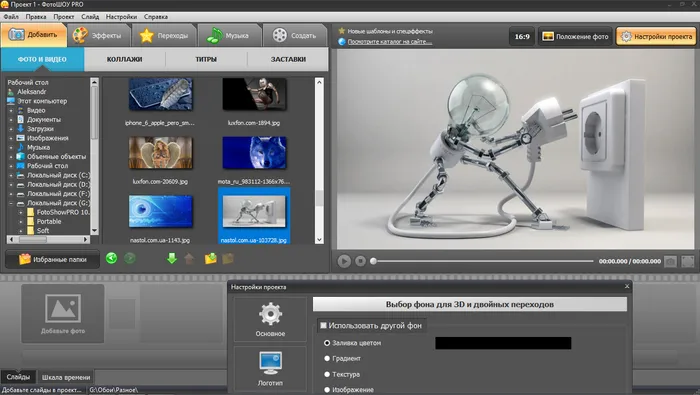The height and width of the screenshot is (395, 700).
Task: Collapse the Локальный диск (G:) tree node
Action: click(x=11, y=203)
